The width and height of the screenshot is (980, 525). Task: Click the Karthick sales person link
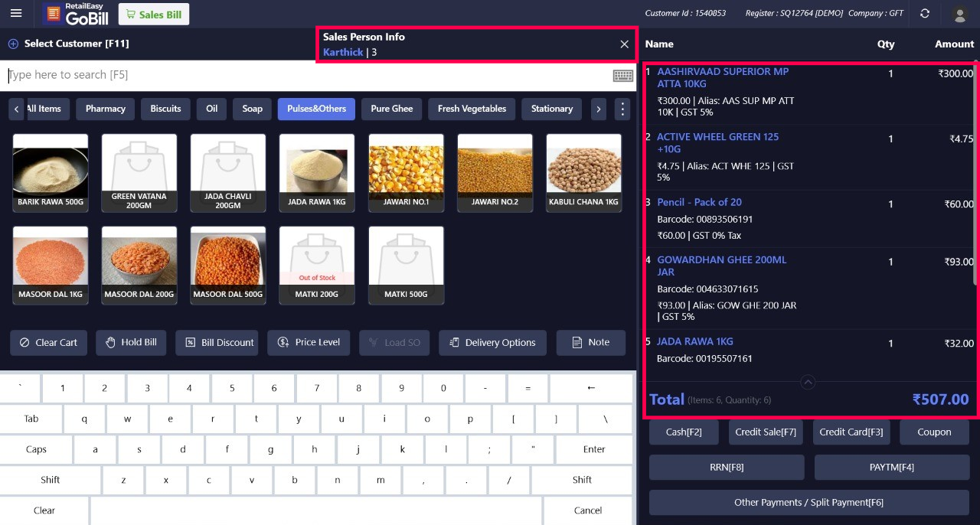pyautogui.click(x=343, y=53)
